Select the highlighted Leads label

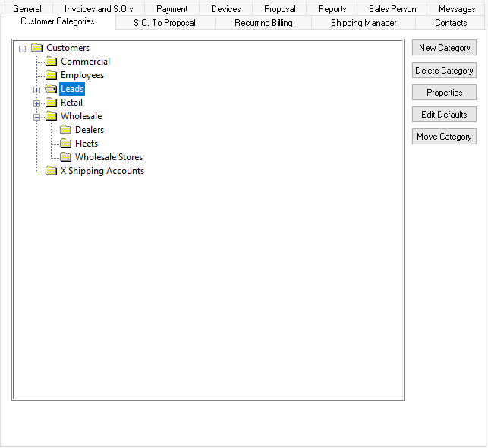coord(72,89)
